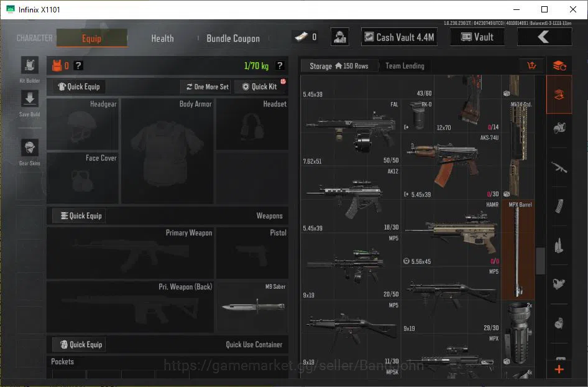Image resolution: width=588 pixels, height=387 pixels.
Task: Open the operator profile icon in top bar
Action: [x=340, y=37]
